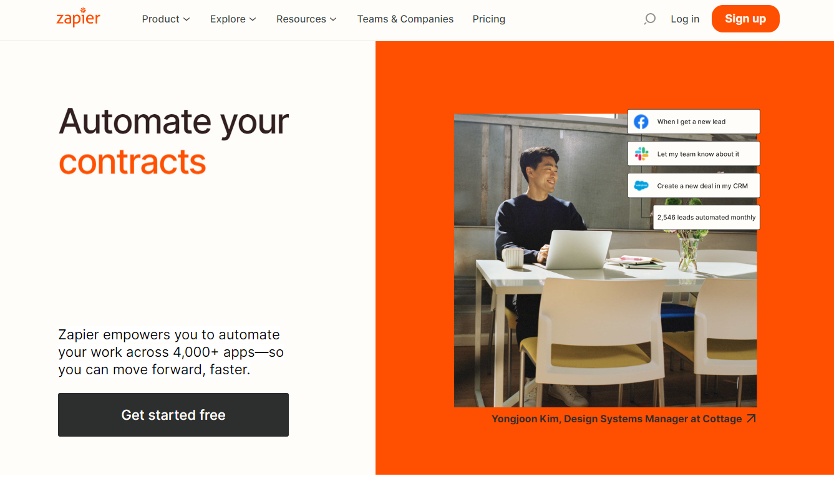The height and width of the screenshot is (504, 834).
Task: Expand the Product dropdown menu
Action: (166, 19)
